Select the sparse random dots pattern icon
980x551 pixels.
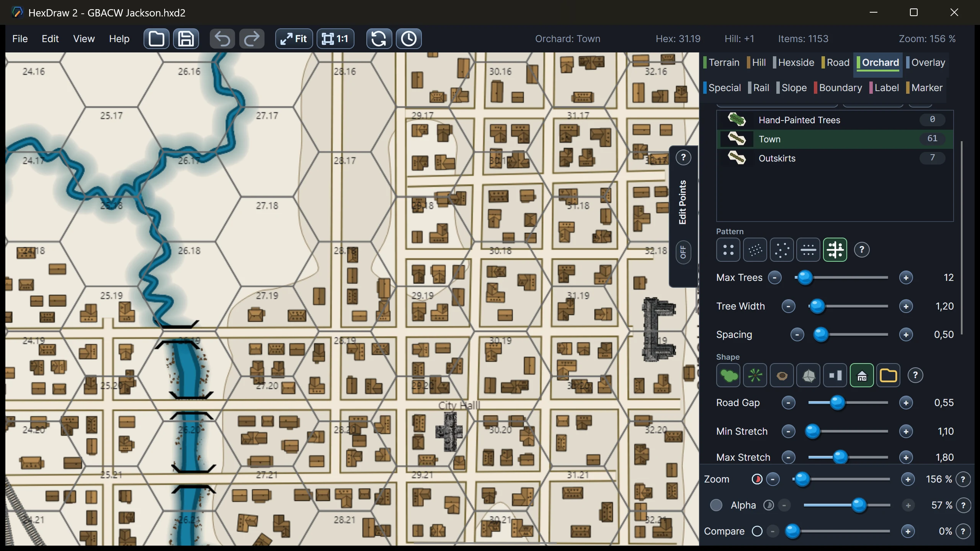point(782,250)
